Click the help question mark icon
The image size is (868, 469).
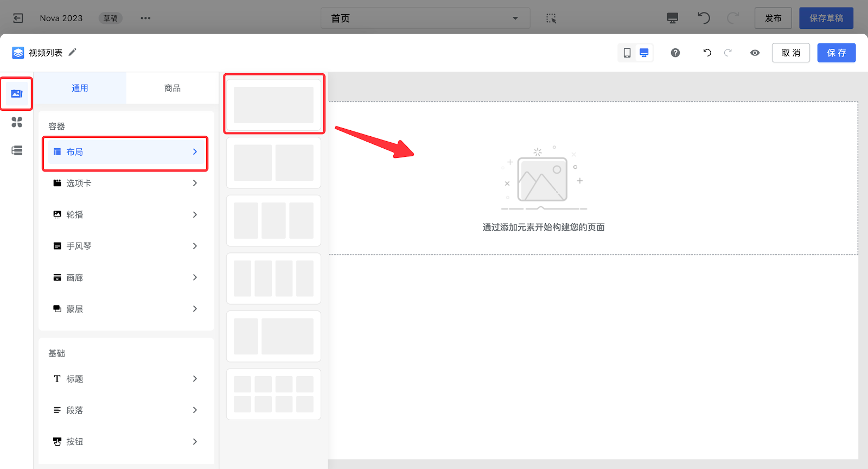(675, 53)
